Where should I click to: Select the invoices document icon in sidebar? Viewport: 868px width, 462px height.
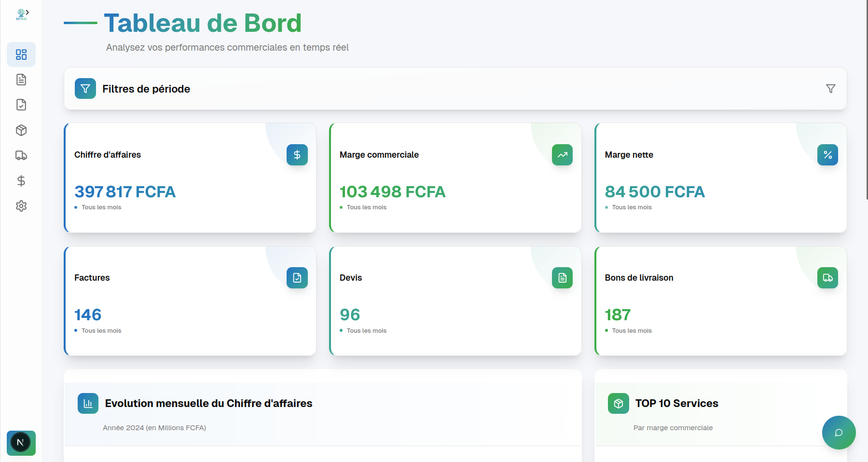pyautogui.click(x=21, y=80)
